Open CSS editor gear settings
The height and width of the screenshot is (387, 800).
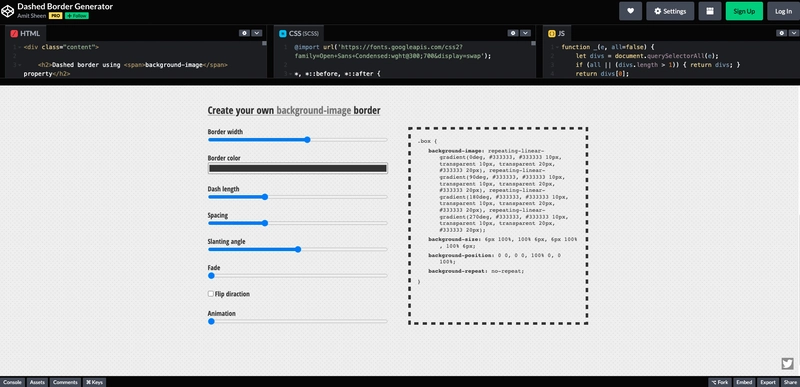(513, 33)
